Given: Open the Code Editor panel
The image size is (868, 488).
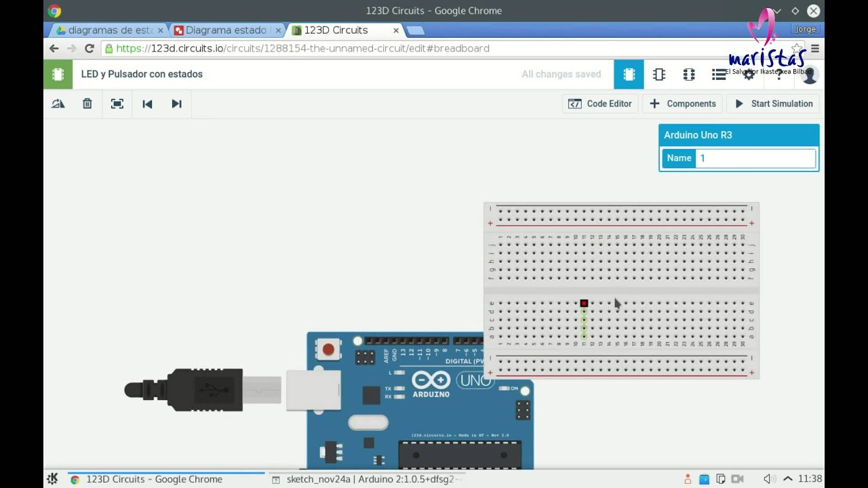Looking at the screenshot, I should 600,104.
